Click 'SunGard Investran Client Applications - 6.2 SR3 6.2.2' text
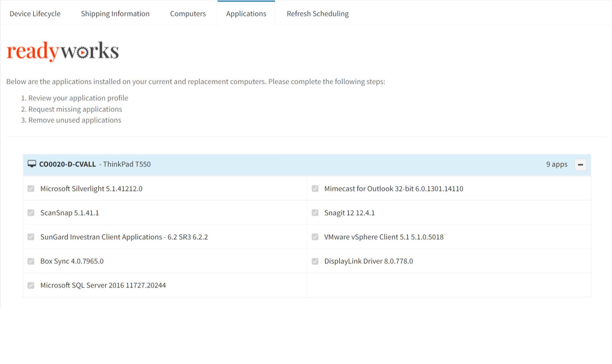612x364 pixels. point(124,237)
